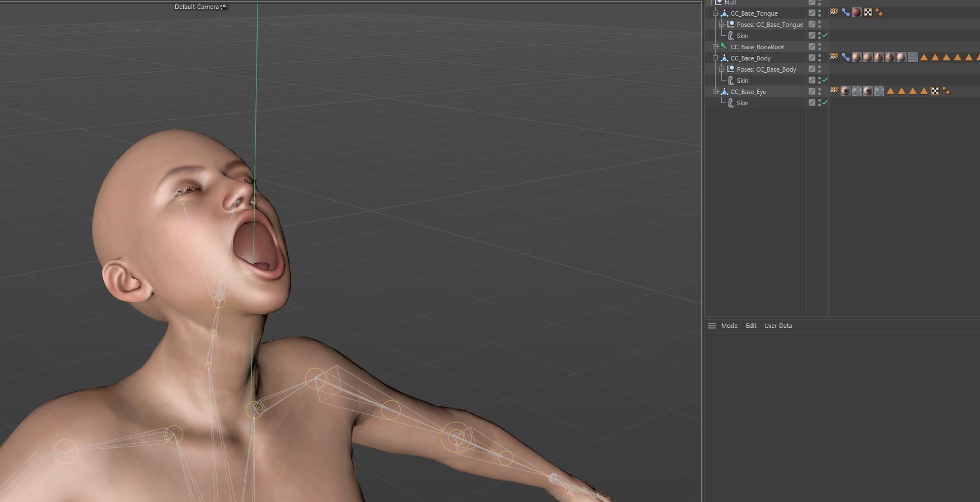Viewport: 980px width, 502px height.
Task: Toggle visibility dots for CC_Base_Eye
Action: point(819,91)
